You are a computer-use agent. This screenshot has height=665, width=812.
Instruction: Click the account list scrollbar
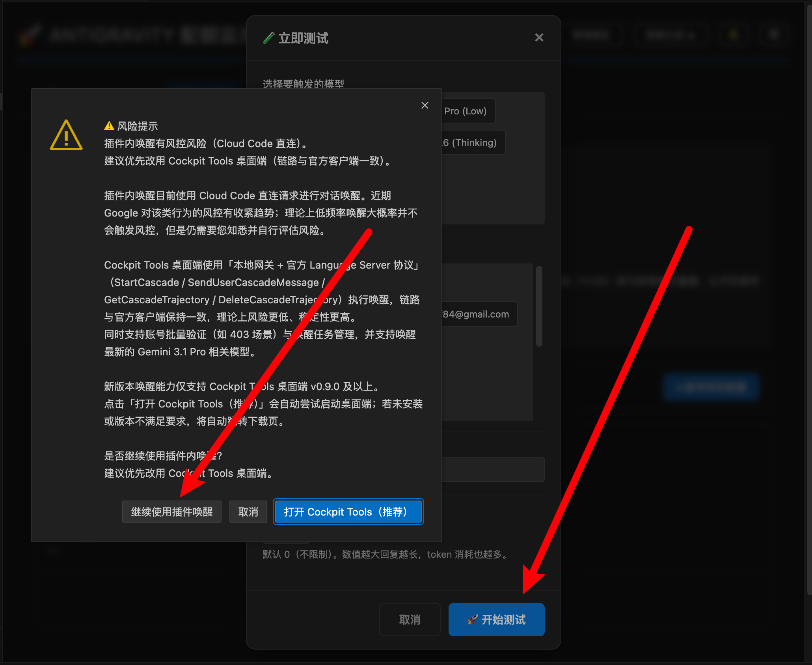pyautogui.click(x=539, y=307)
